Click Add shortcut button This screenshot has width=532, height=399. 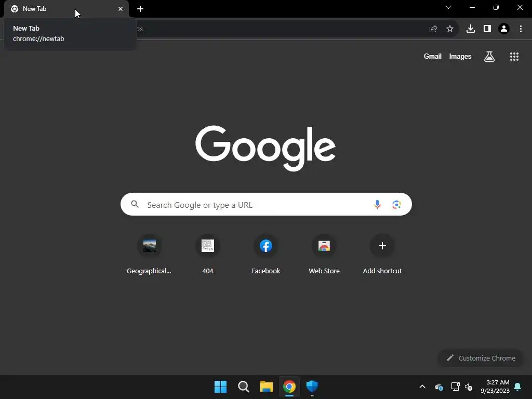382,254
